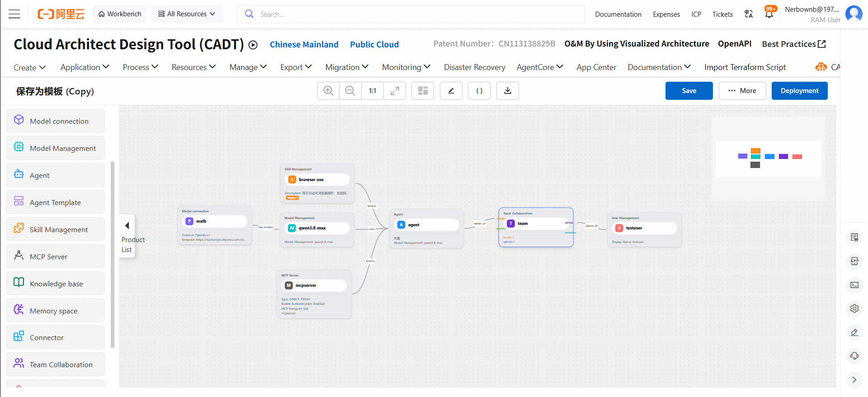Open the Application dropdown menu
This screenshot has width=868, height=397.
[85, 67]
